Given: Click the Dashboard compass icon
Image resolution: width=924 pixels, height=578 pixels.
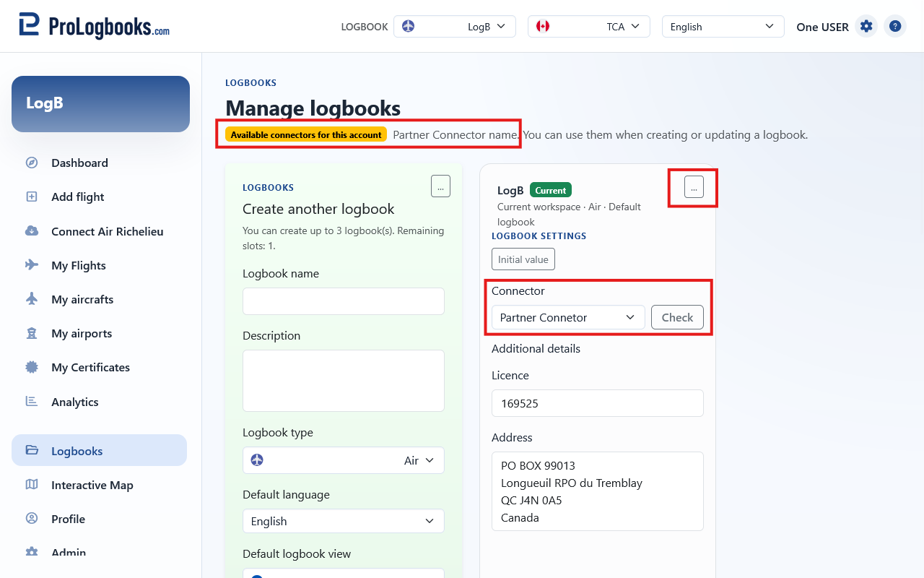Looking at the screenshot, I should 32,163.
